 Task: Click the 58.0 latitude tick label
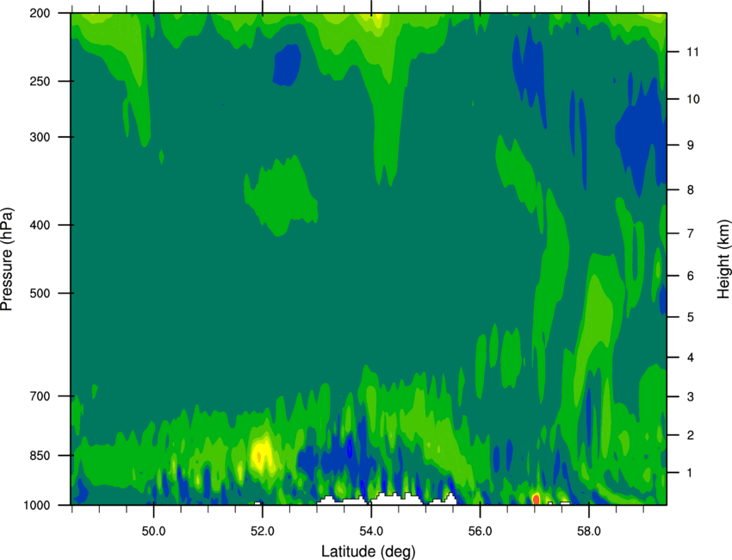[x=589, y=532]
